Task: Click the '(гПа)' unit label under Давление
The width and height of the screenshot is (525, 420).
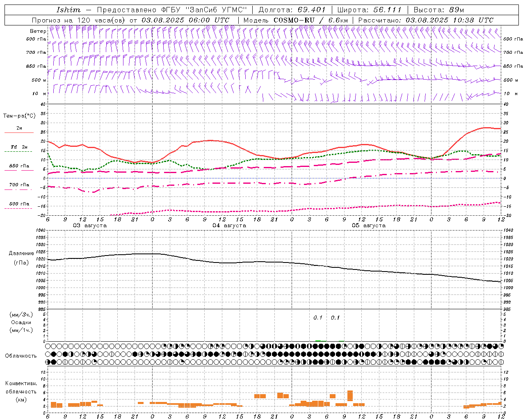Action: coord(21,262)
